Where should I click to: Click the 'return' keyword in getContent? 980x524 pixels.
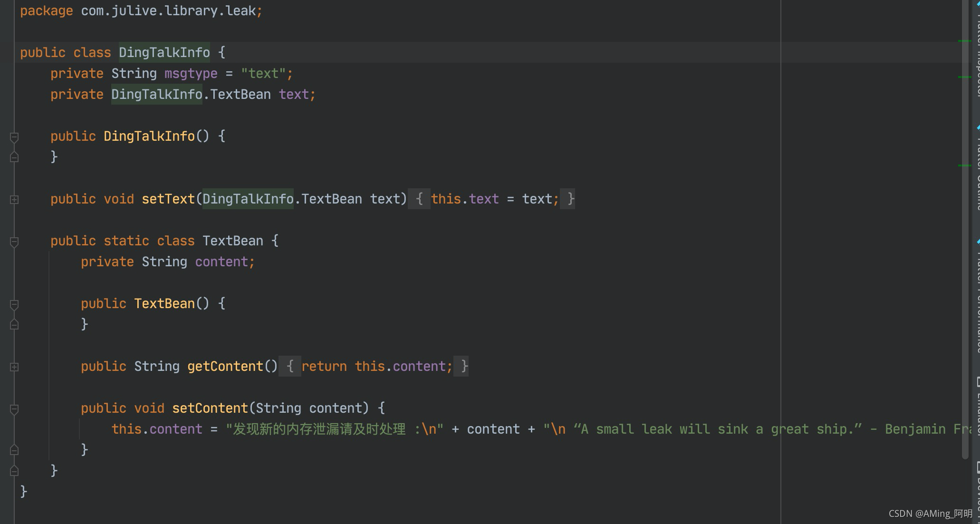click(x=324, y=366)
